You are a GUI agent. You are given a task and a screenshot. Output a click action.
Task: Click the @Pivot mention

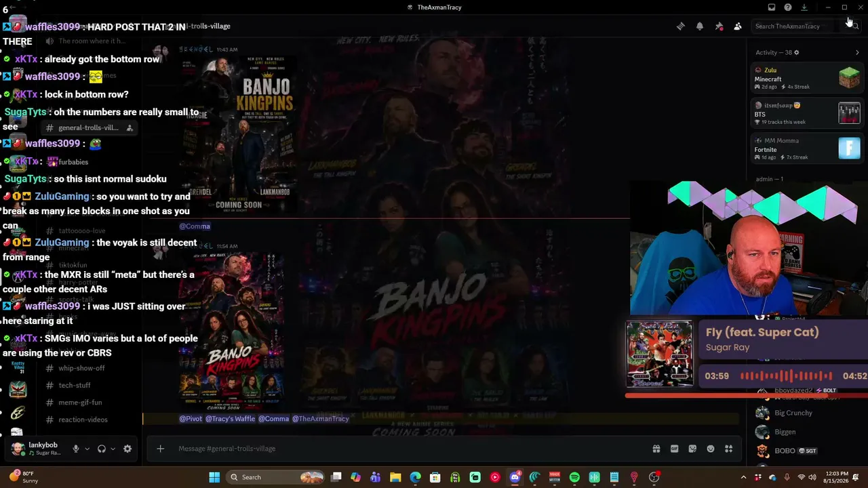click(191, 419)
